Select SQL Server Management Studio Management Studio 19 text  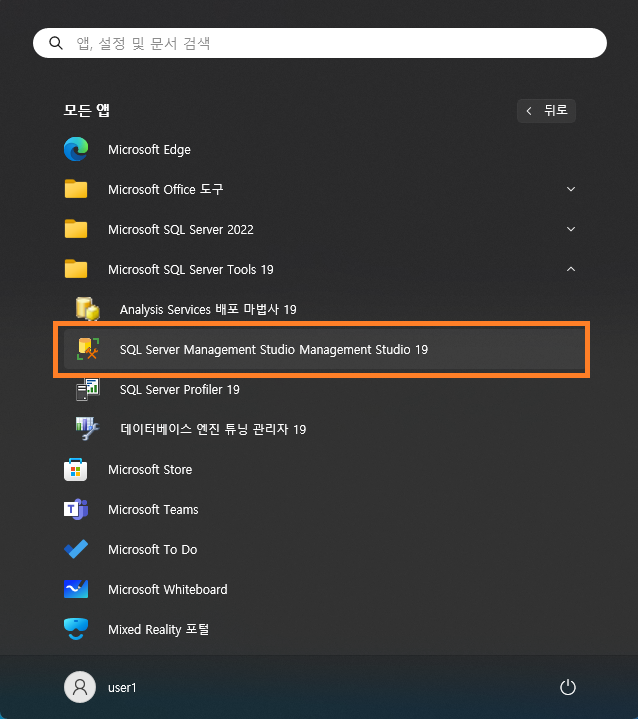tap(274, 349)
